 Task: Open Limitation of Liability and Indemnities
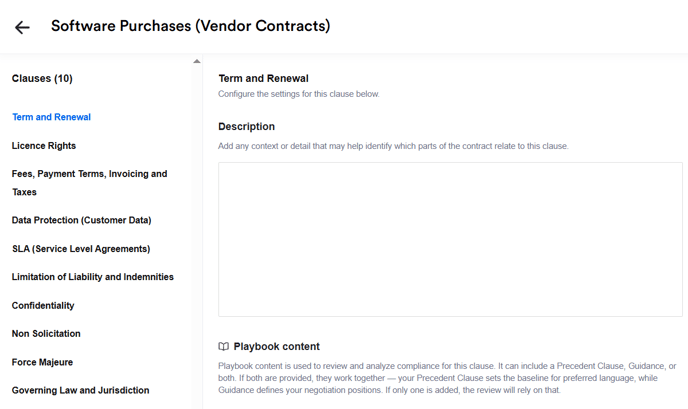[x=93, y=277]
